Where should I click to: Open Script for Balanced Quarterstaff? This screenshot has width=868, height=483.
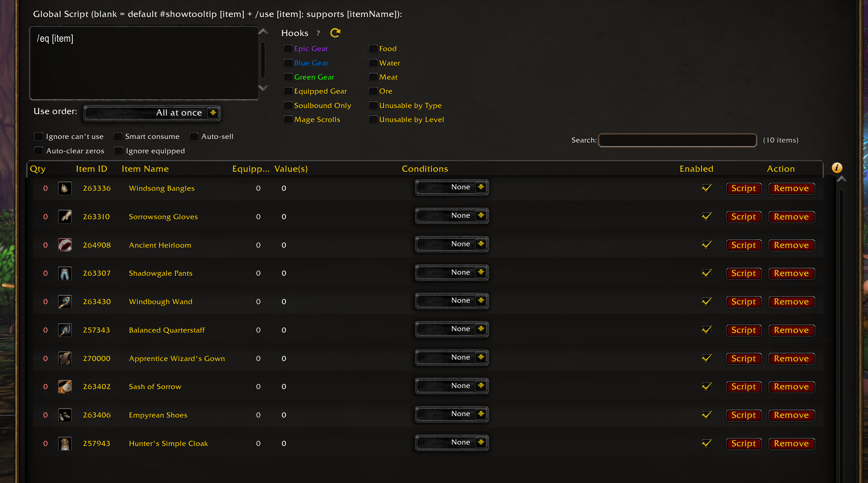click(744, 330)
